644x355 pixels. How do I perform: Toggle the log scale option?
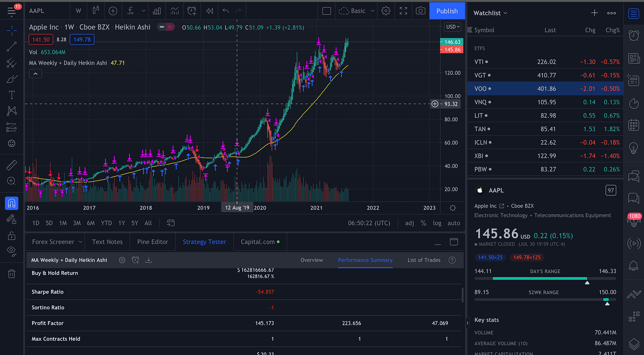pos(437,223)
